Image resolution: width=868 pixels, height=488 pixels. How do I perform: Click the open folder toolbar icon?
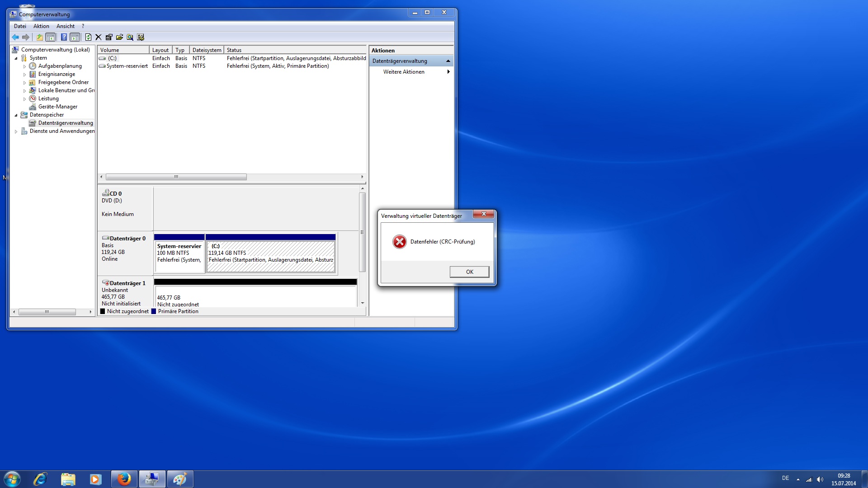pyautogui.click(x=119, y=38)
